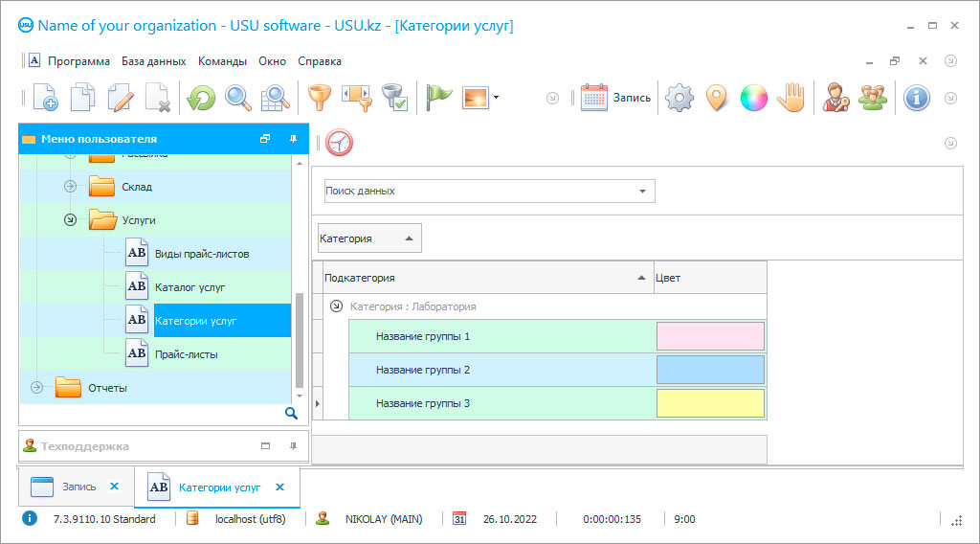980x544 pixels.
Task: Open the dropdown arrow beside picture icon
Action: point(497,98)
